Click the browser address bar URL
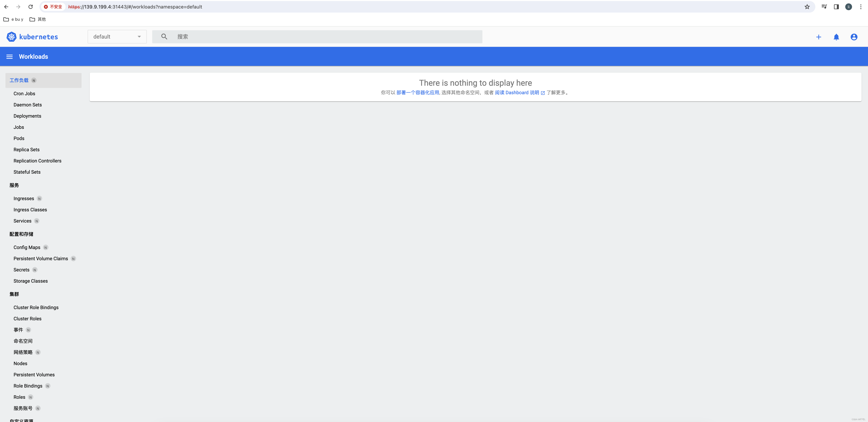This screenshot has height=422, width=868. pyautogui.click(x=135, y=7)
